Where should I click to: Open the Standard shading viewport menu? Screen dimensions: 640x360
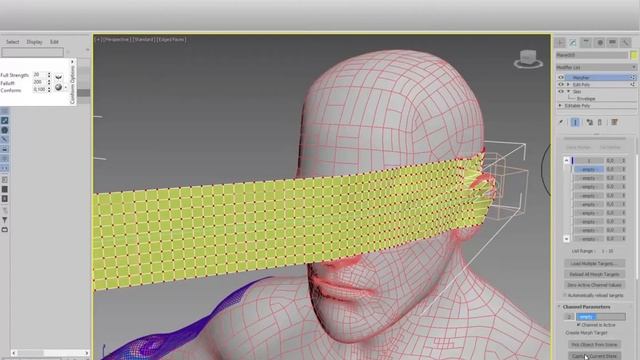point(144,40)
